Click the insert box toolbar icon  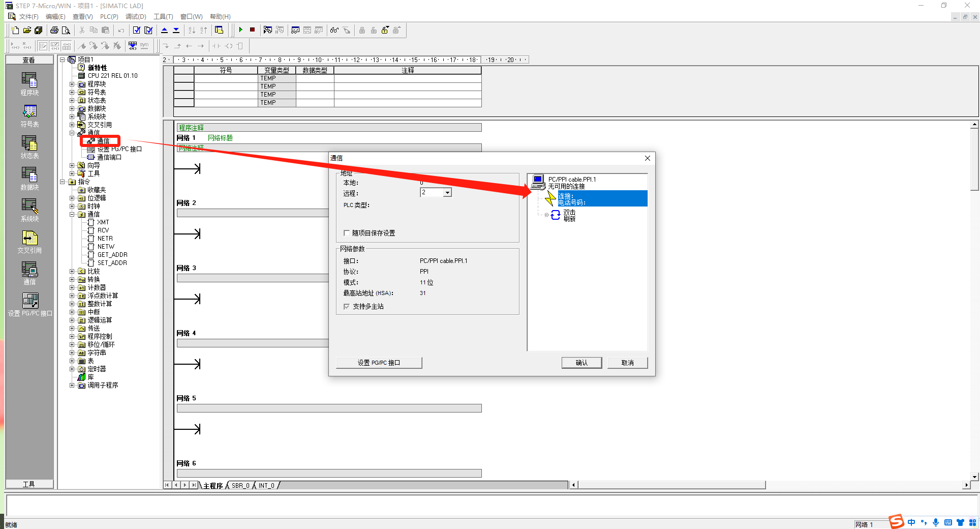click(240, 46)
